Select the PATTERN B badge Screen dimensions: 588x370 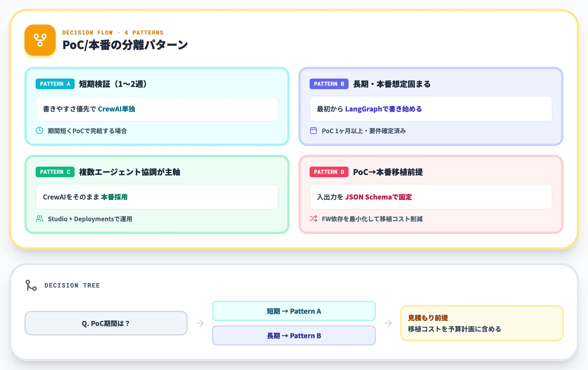[329, 84]
